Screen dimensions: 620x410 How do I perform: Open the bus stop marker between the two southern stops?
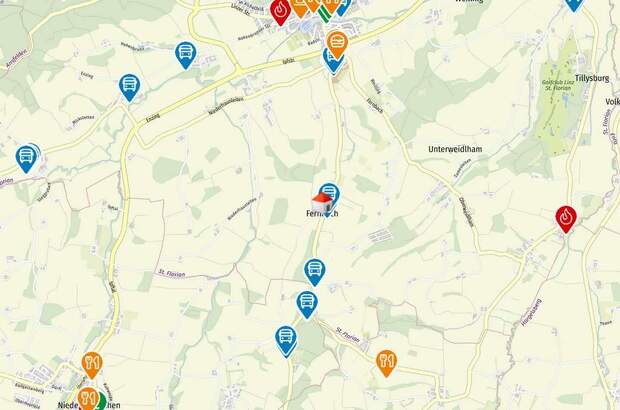pyautogui.click(x=307, y=304)
